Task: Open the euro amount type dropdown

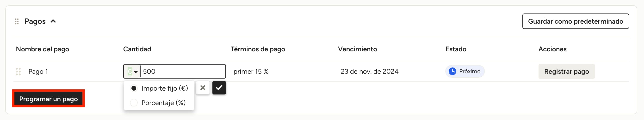Action: pyautogui.click(x=132, y=72)
